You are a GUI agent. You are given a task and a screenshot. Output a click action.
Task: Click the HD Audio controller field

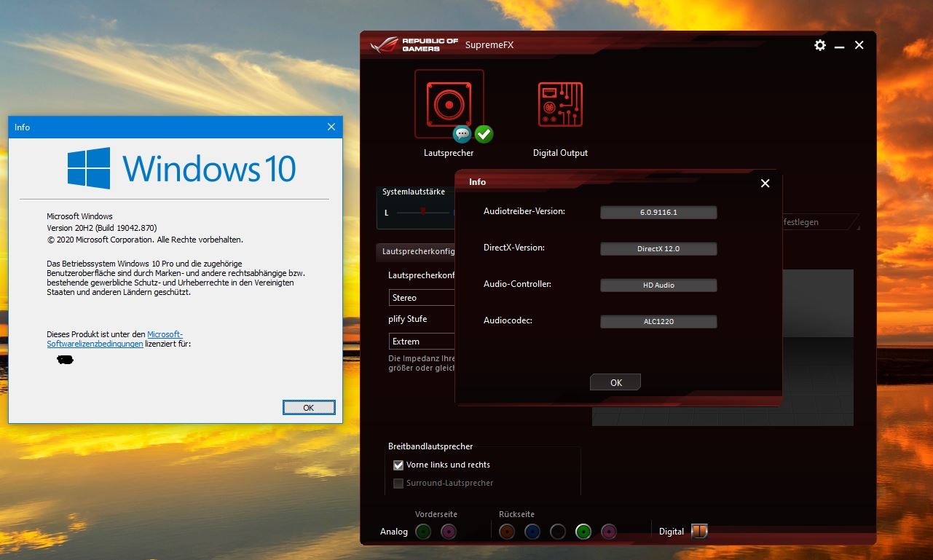(x=658, y=285)
